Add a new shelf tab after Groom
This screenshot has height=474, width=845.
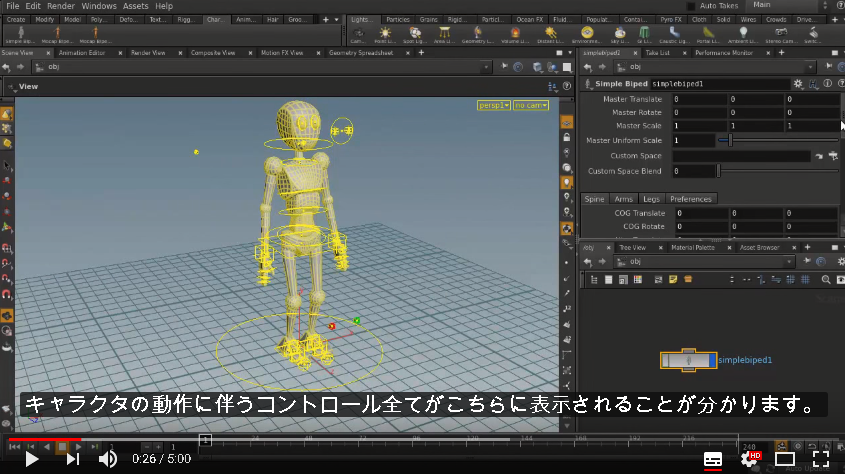coord(325,19)
